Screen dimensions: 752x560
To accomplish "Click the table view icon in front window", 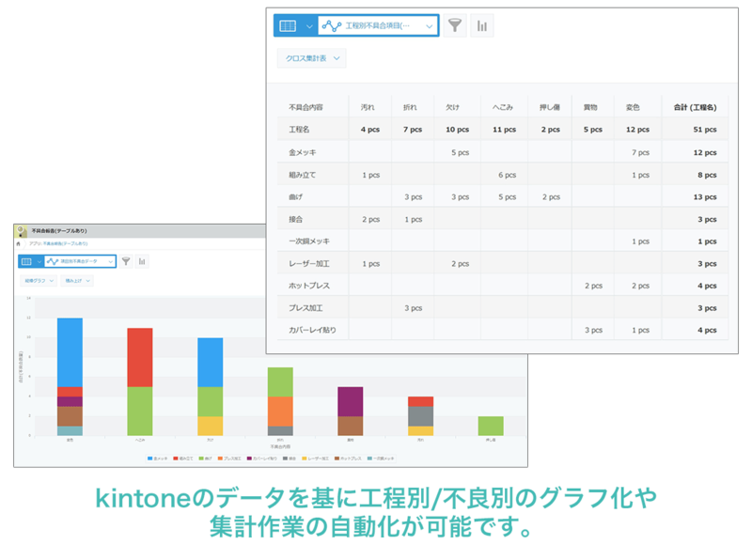I will [288, 26].
